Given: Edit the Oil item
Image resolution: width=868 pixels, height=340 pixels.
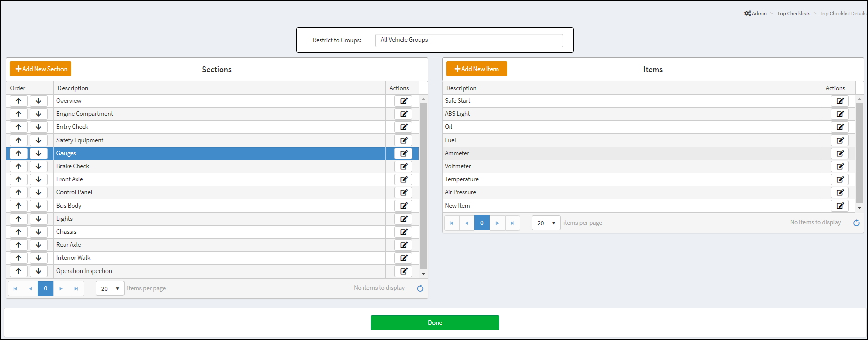Looking at the screenshot, I should tap(840, 127).
